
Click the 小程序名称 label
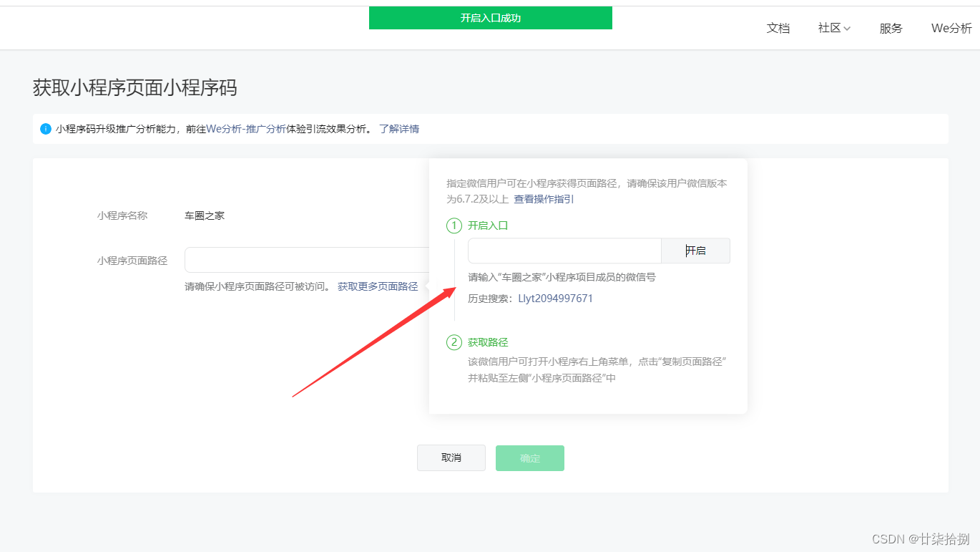(122, 216)
